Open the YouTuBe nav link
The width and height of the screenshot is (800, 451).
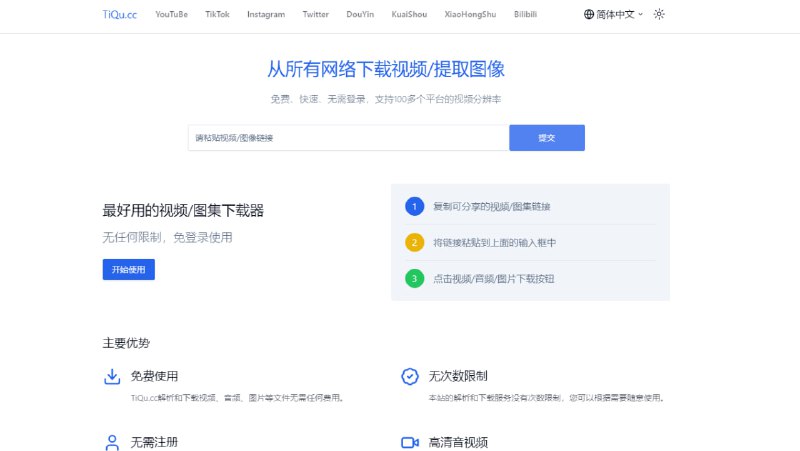coord(171,15)
